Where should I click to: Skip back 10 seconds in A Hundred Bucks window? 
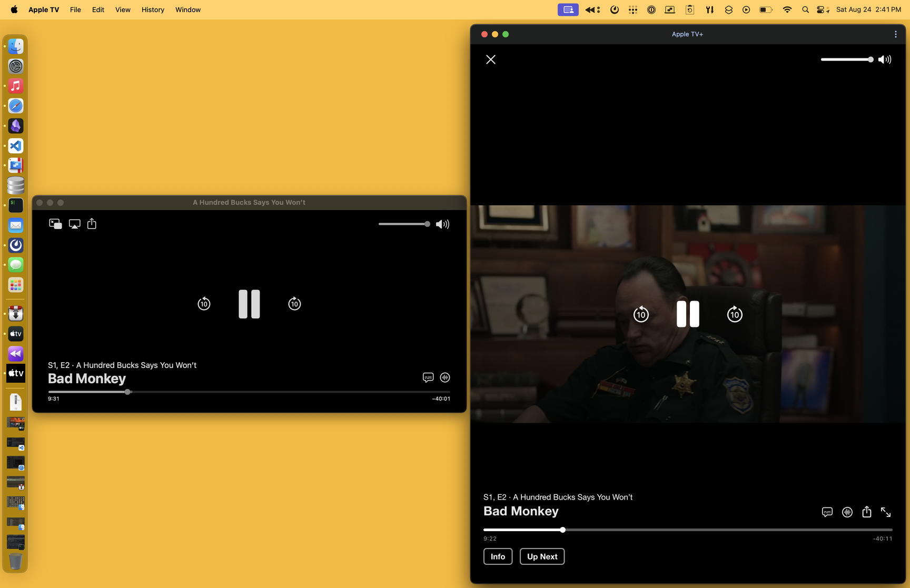click(204, 303)
